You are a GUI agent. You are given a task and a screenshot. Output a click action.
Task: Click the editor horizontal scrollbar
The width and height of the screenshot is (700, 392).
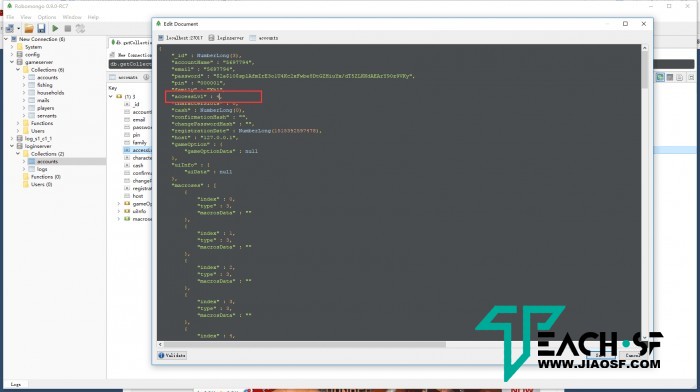click(304, 344)
